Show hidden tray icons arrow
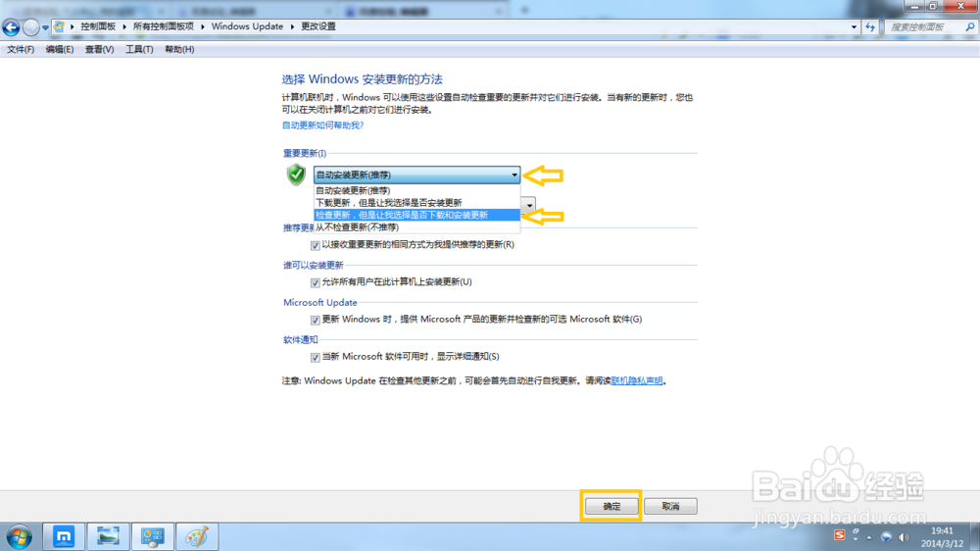Viewport: 980px width, 551px height. (x=869, y=537)
